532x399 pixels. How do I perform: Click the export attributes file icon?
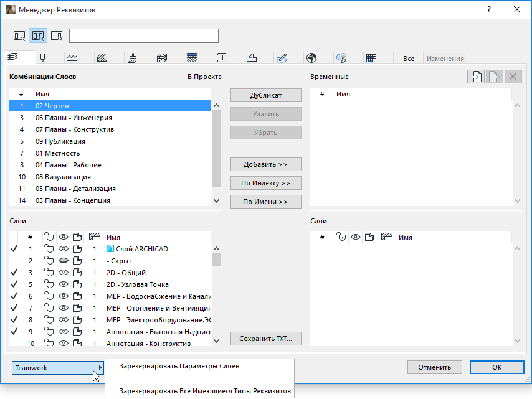(x=495, y=77)
